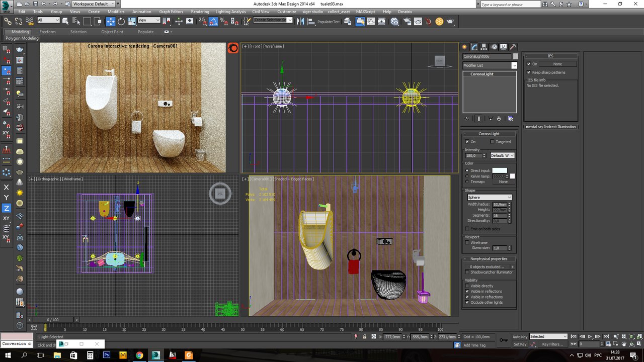This screenshot has width=644, height=362.
Task: Open the Shape type Sphere dropdown
Action: (x=489, y=198)
